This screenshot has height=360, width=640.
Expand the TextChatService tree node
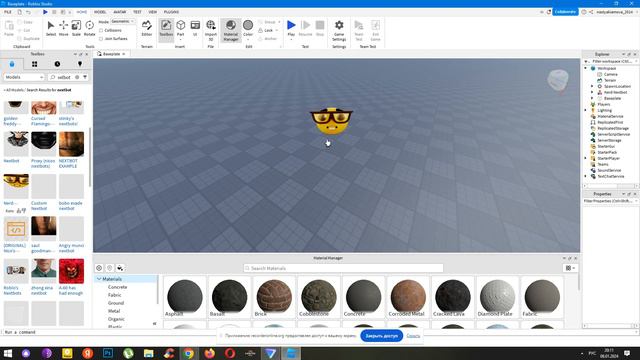click(x=586, y=176)
